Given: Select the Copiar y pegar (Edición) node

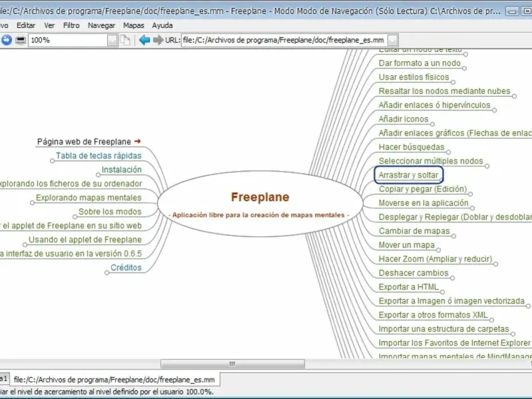Looking at the screenshot, I should pos(423,189).
